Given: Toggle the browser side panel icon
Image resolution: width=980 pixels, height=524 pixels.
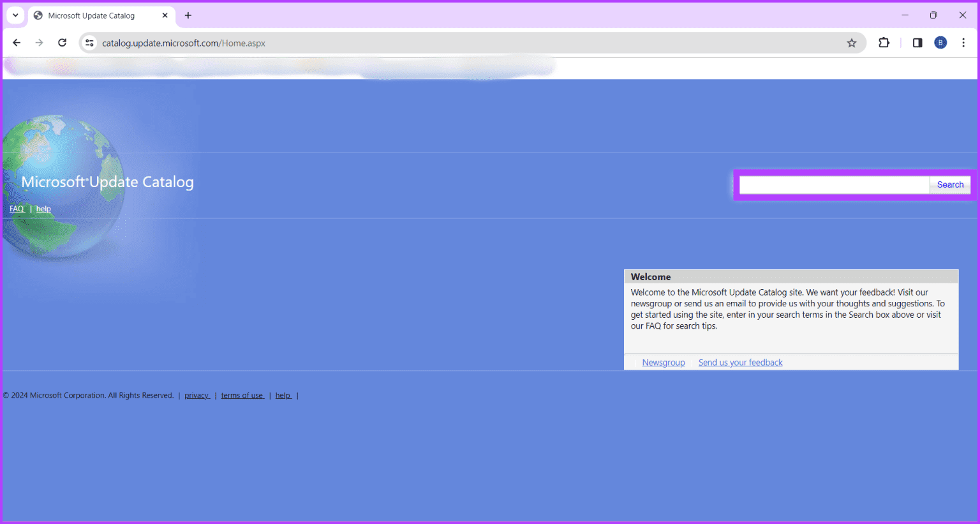Looking at the screenshot, I should coord(917,43).
